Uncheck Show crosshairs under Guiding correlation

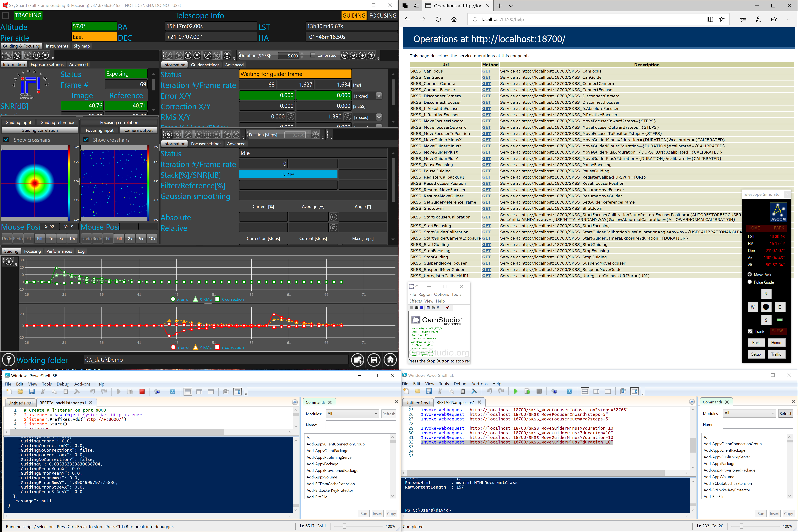[x=6, y=140]
